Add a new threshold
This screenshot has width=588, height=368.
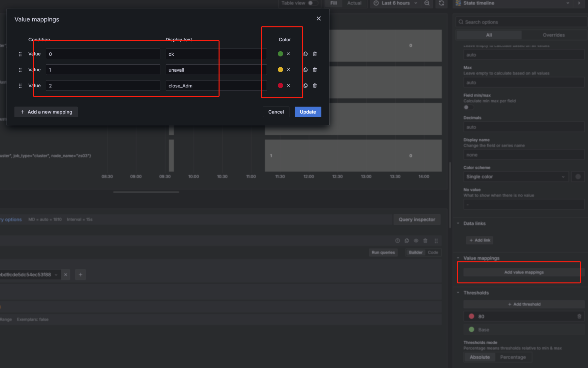click(524, 304)
